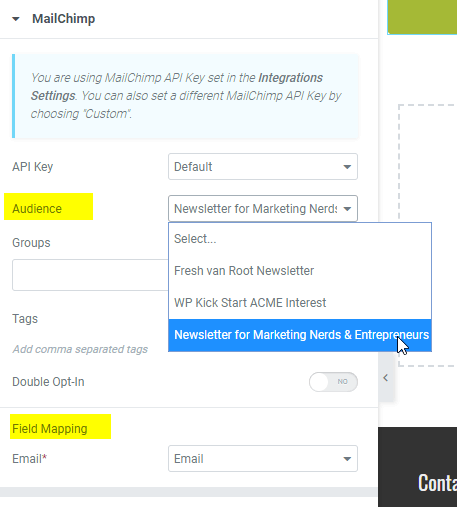Screen dimensions: 457x507
Task: Click the dark Contact section in preview
Action: 417,467
